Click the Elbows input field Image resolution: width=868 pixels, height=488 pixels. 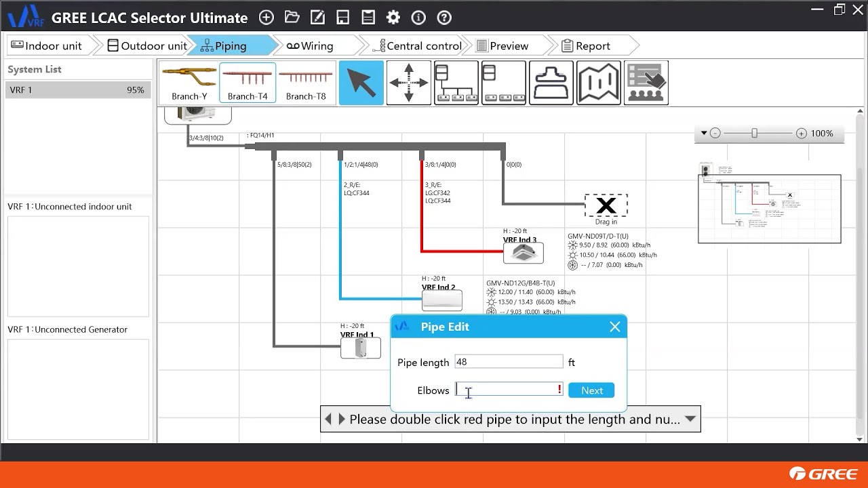coord(509,390)
